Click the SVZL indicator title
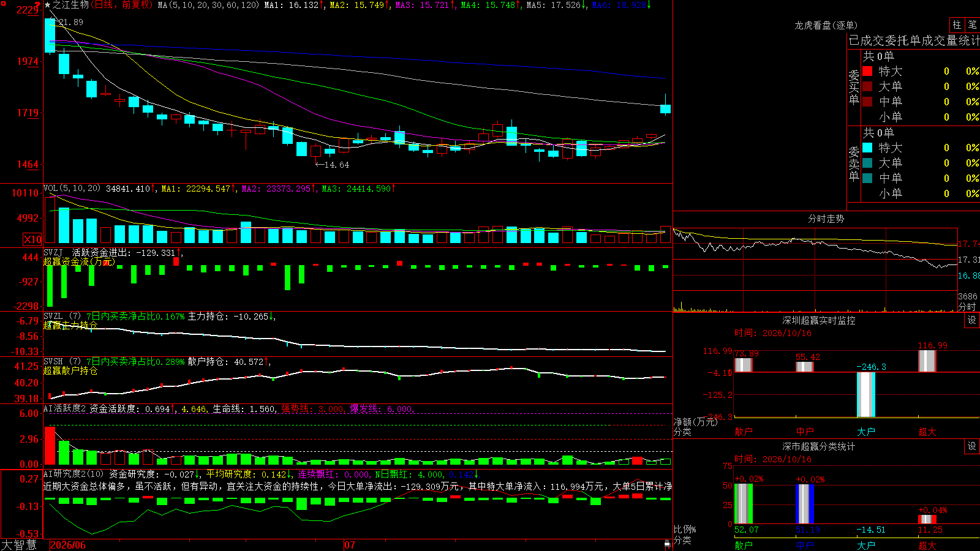Viewport: 980px width, 551px height. [x=62, y=317]
